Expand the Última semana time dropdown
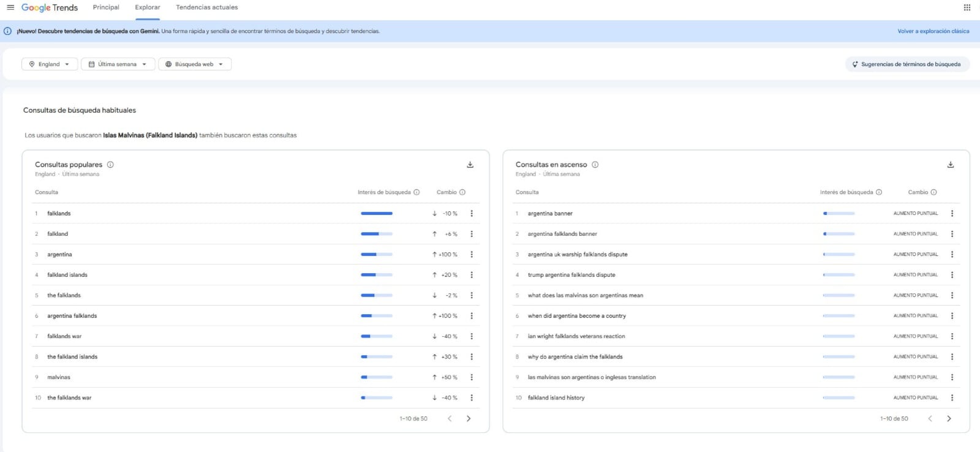Viewport: 980px width, 452px height. pos(118,64)
